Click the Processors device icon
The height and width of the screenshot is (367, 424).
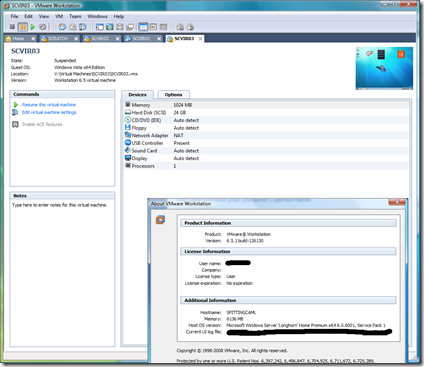point(128,166)
